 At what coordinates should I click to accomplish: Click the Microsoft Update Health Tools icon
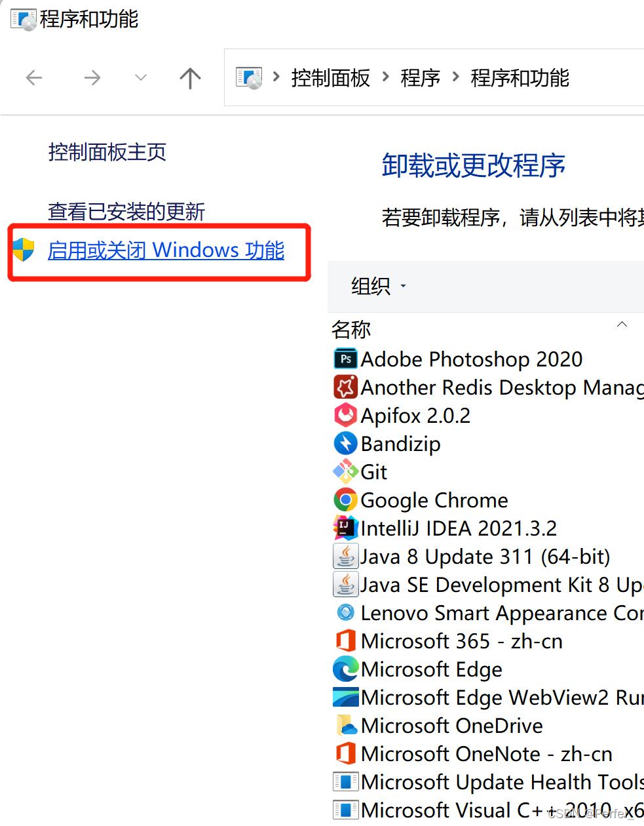point(345,782)
